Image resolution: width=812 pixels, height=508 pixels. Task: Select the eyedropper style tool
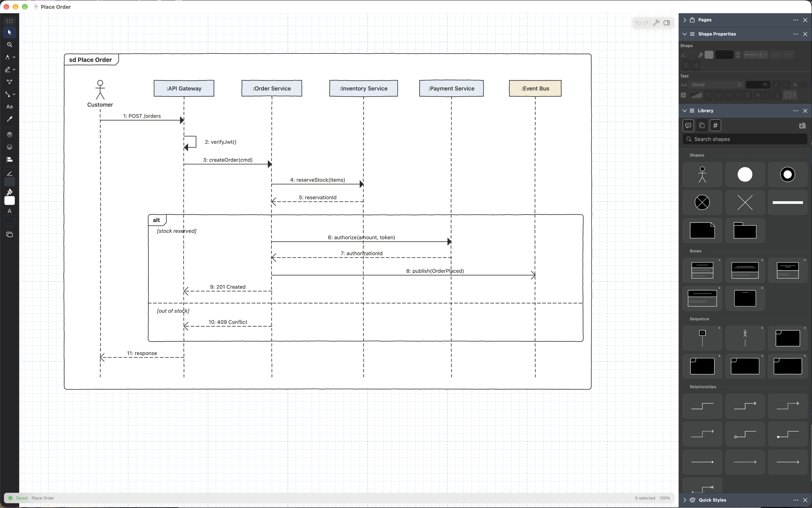(9, 119)
